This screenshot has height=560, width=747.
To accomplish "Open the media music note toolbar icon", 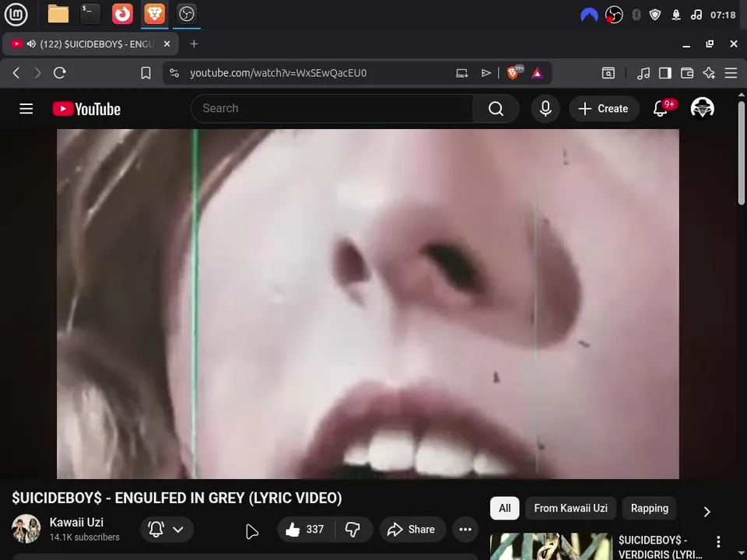I will tap(644, 73).
